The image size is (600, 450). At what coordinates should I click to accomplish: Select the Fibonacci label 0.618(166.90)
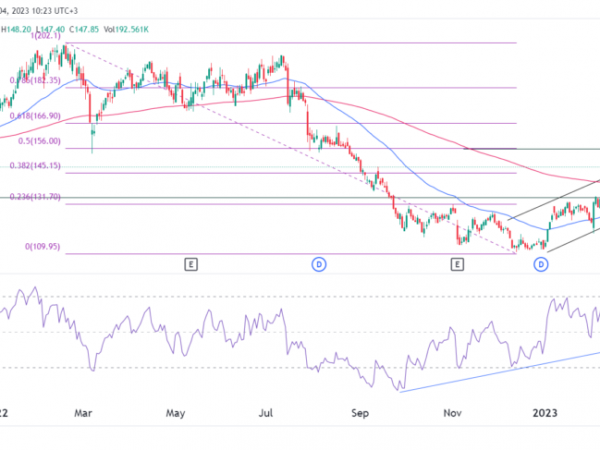[x=35, y=116]
